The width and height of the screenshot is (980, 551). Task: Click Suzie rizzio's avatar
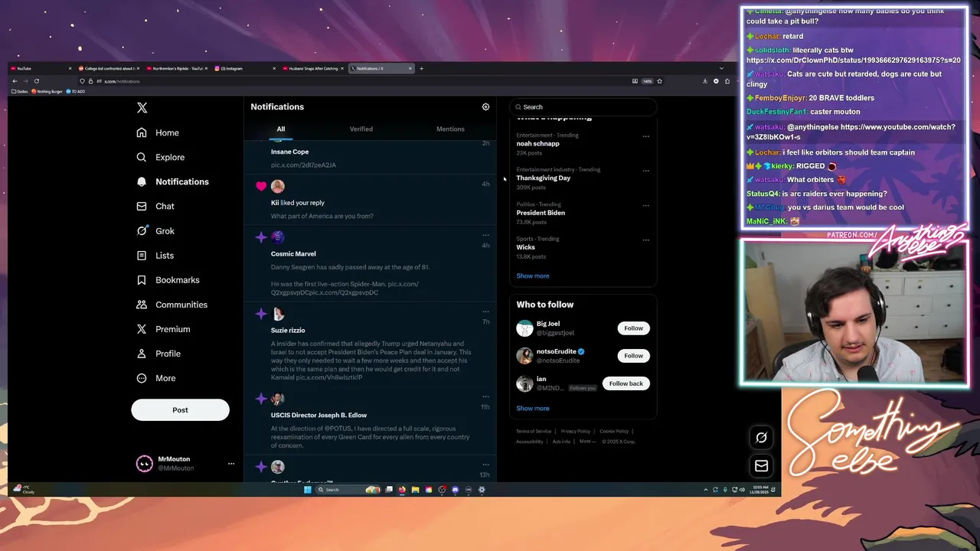tap(277, 314)
